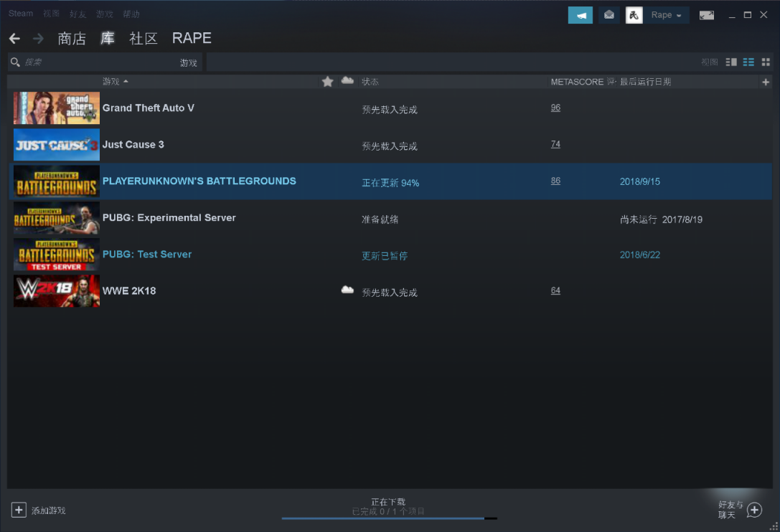Screen dimensions: 780x532
Task: Go to the 社区 tab
Action: [x=144, y=38]
